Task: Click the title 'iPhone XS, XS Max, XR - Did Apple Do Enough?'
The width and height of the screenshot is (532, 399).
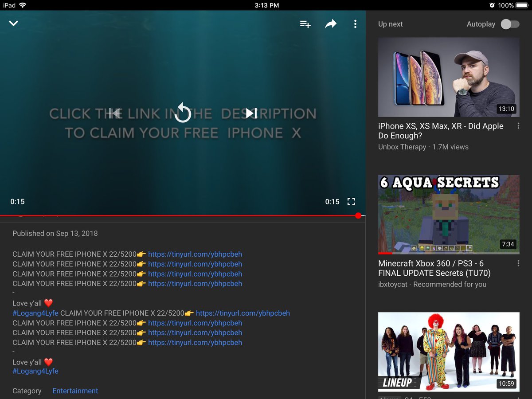Action: pos(441,131)
